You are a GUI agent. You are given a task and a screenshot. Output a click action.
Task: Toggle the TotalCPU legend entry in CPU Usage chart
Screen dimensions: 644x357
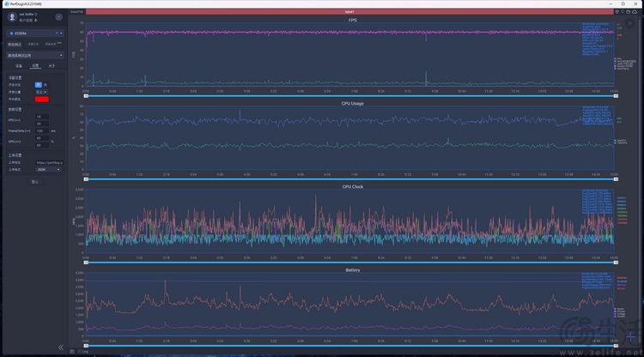[621, 142]
